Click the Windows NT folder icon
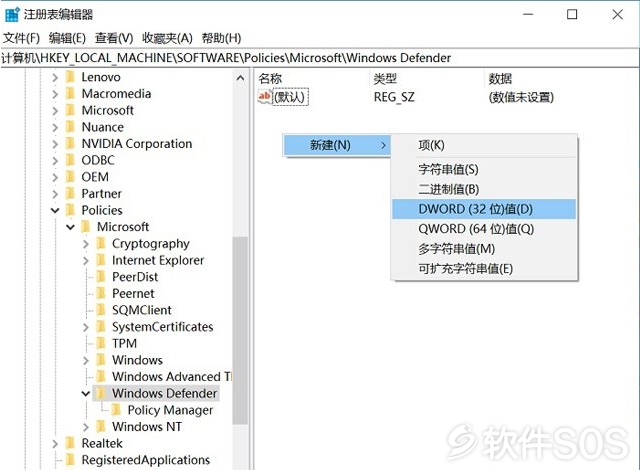Viewport: 640px width, 470px height. 101,427
